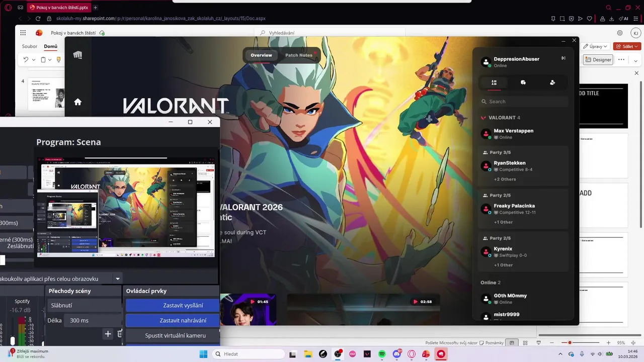
Task: Click Max Verstappen's avatar
Action: tap(486, 134)
